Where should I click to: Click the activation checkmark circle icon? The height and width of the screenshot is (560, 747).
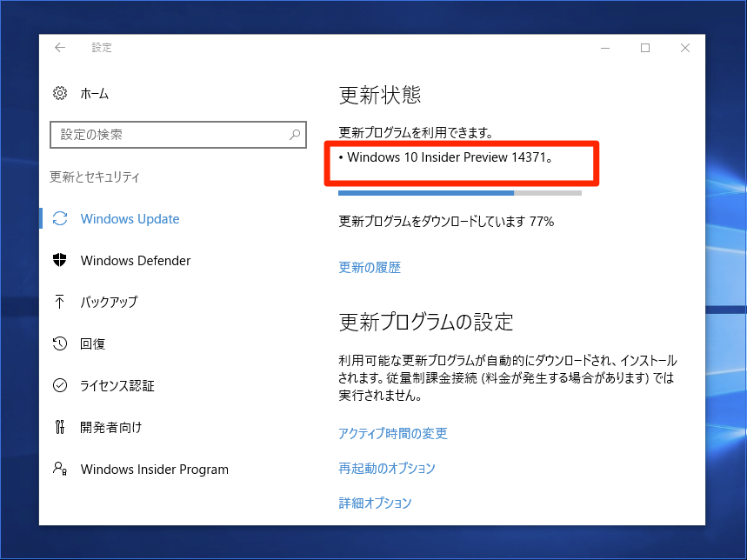click(x=59, y=384)
